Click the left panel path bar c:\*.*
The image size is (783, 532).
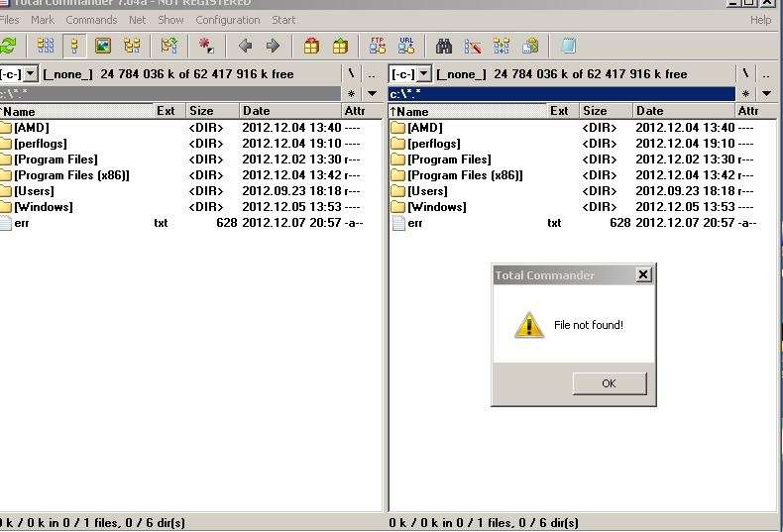tap(169, 93)
